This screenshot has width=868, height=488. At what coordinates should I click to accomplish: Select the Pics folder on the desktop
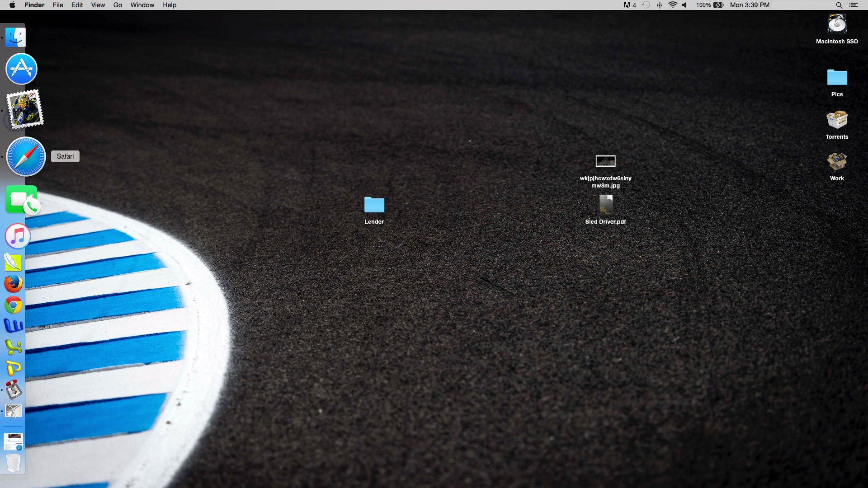click(x=837, y=77)
